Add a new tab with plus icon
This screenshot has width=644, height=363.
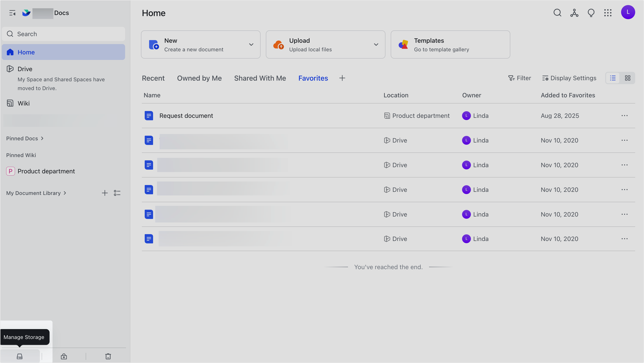point(342,78)
